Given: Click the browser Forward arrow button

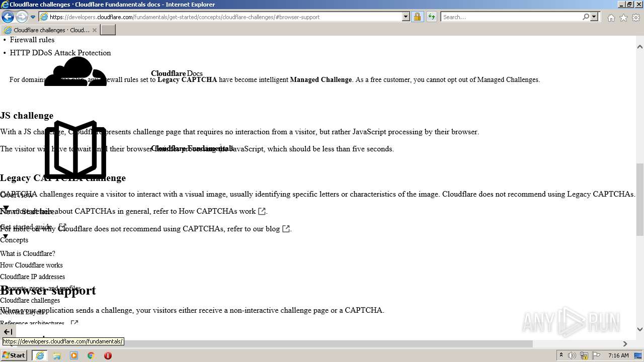Looking at the screenshot, I should pyautogui.click(x=21, y=17).
